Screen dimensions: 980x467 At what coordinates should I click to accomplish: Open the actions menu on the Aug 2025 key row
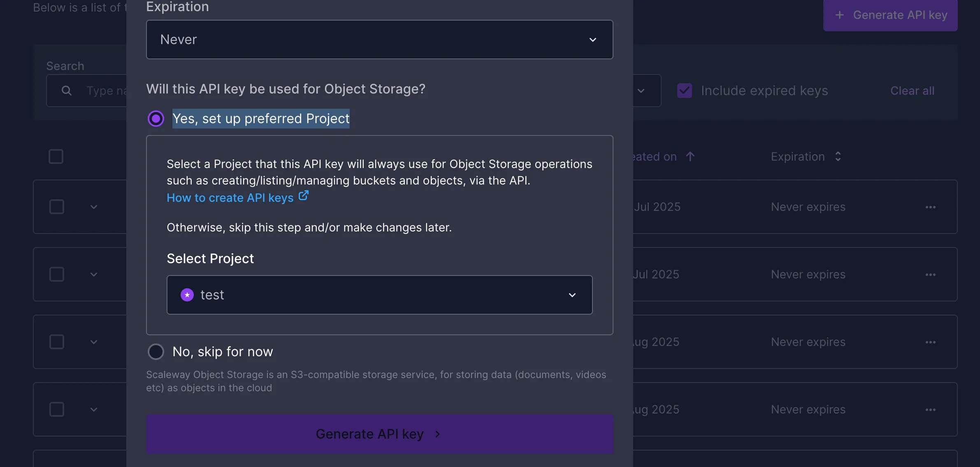[x=931, y=342]
